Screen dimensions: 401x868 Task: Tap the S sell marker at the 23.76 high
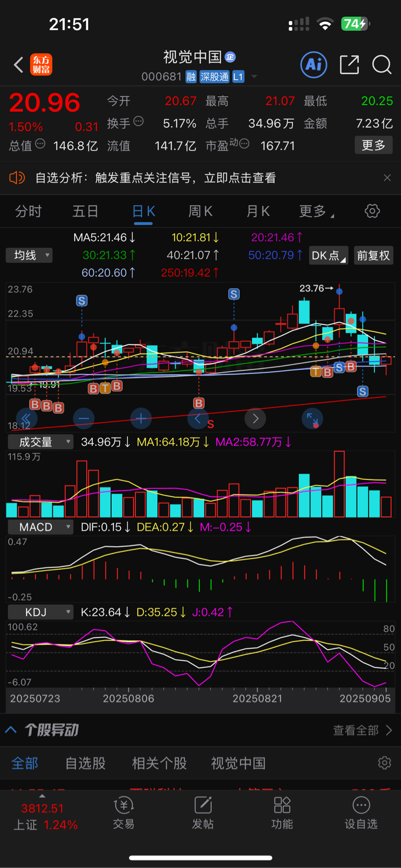pos(339,367)
